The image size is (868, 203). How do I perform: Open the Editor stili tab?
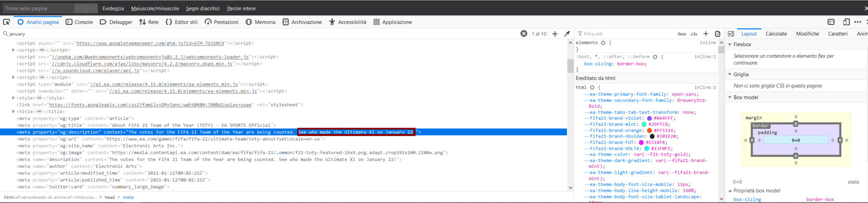coord(182,22)
